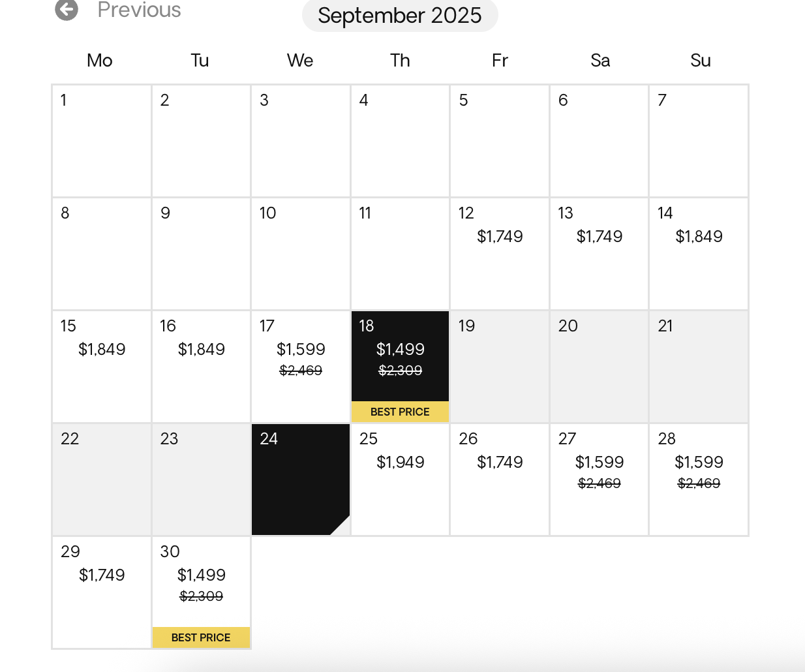805x672 pixels.
Task: Select September 17 at $1,599
Action: tap(301, 367)
